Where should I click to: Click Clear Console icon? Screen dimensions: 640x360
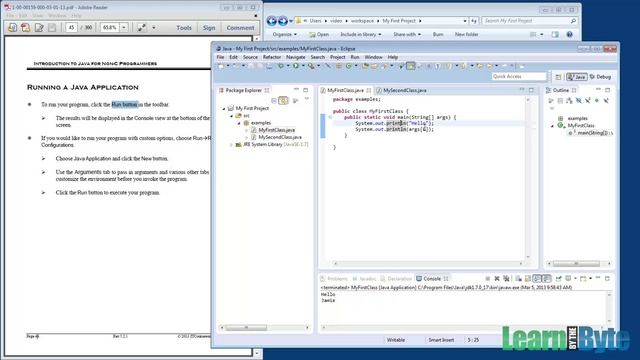pyautogui.click(x=518, y=279)
